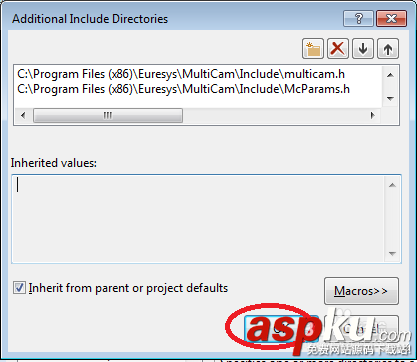Open the dialog help question mark
This screenshot has width=417, height=362.
(x=358, y=18)
